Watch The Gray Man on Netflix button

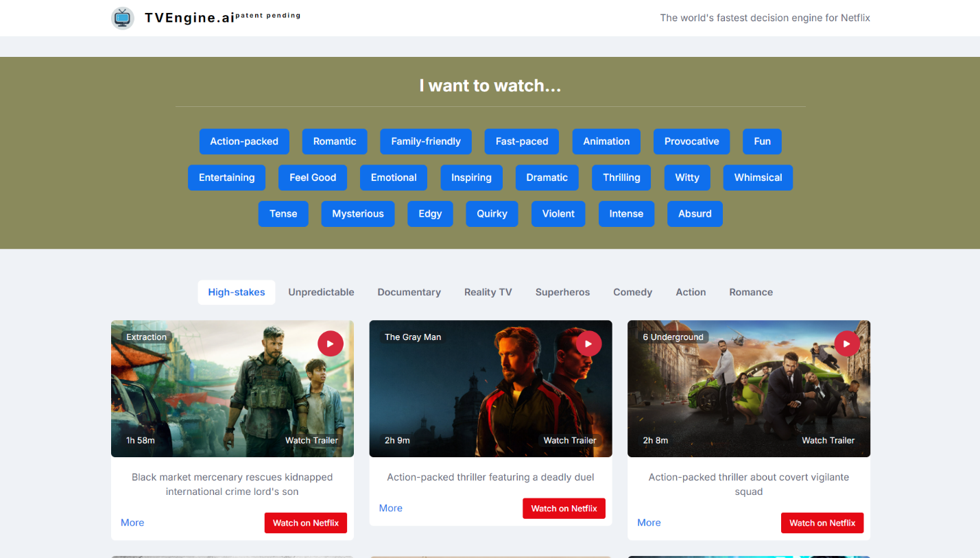point(564,509)
